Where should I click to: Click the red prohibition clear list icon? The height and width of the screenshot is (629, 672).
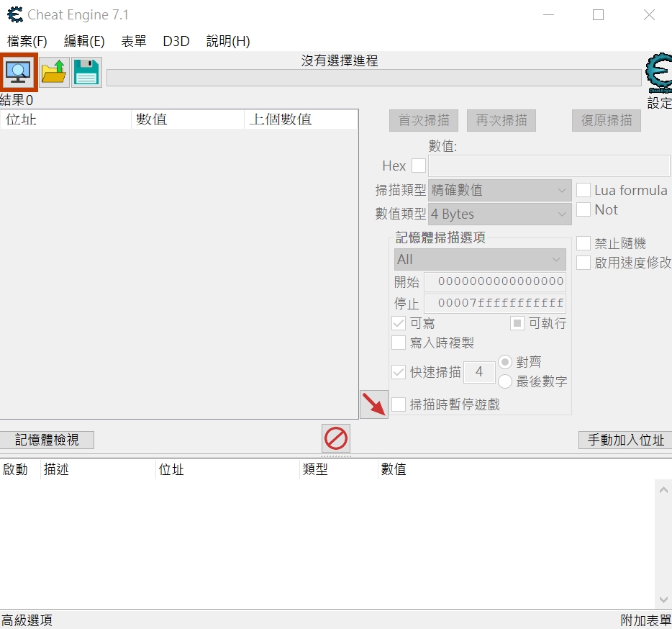[336, 438]
